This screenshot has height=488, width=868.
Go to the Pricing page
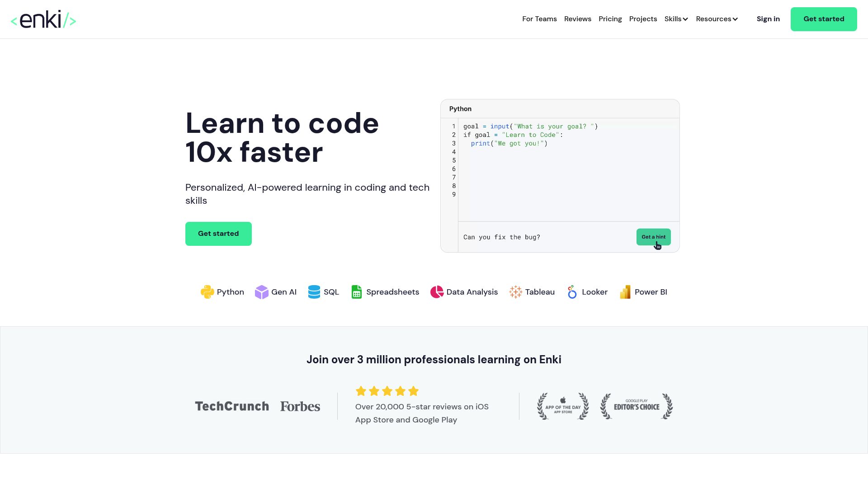pyautogui.click(x=610, y=19)
